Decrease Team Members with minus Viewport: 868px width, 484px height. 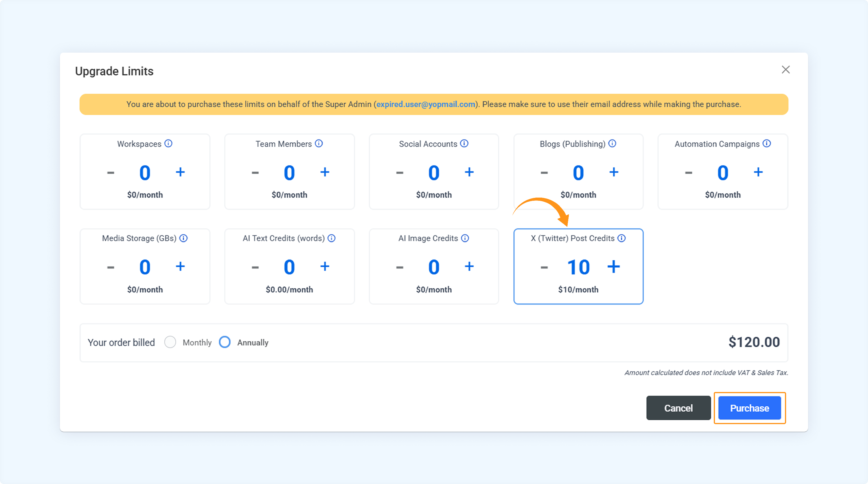click(x=255, y=173)
